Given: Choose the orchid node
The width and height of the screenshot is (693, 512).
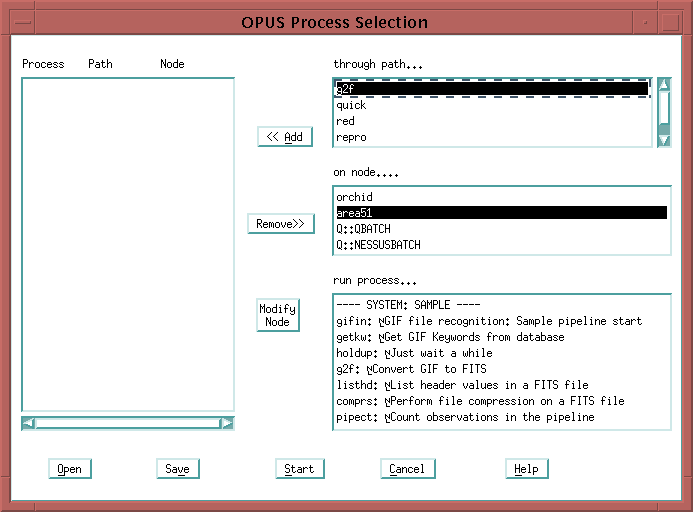Looking at the screenshot, I should 354,197.
